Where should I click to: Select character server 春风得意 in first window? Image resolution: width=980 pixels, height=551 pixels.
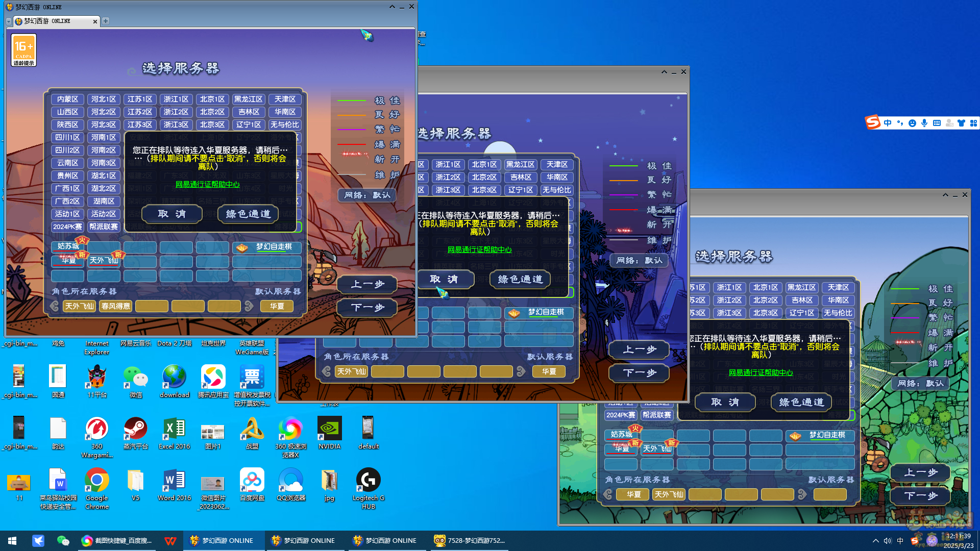click(116, 306)
